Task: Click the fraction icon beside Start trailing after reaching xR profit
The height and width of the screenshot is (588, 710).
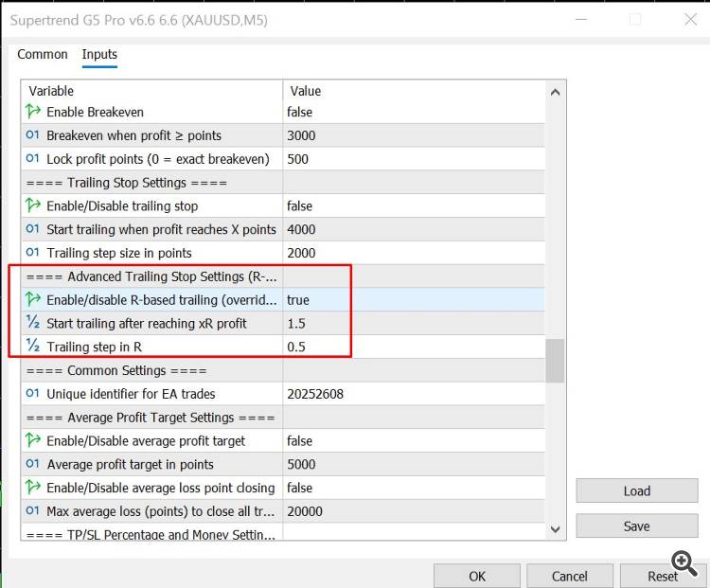Action: click(33, 323)
